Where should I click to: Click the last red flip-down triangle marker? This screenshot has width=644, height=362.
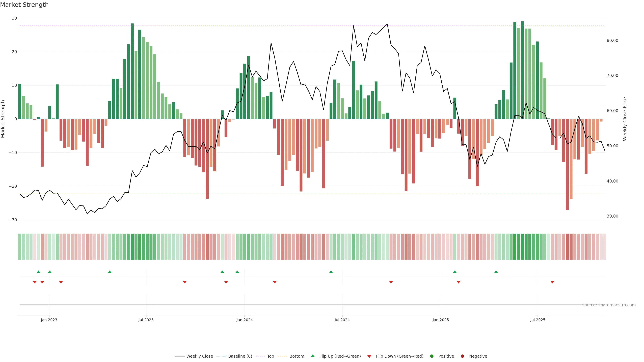552,282
